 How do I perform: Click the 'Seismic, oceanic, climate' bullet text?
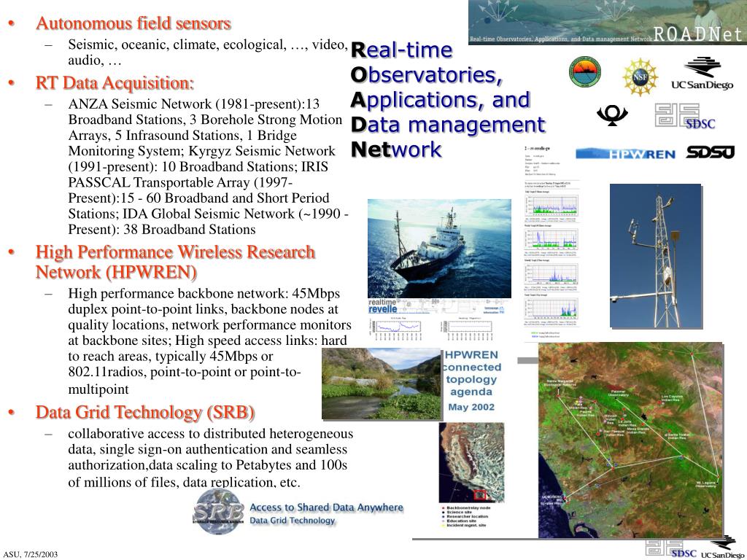point(208,52)
